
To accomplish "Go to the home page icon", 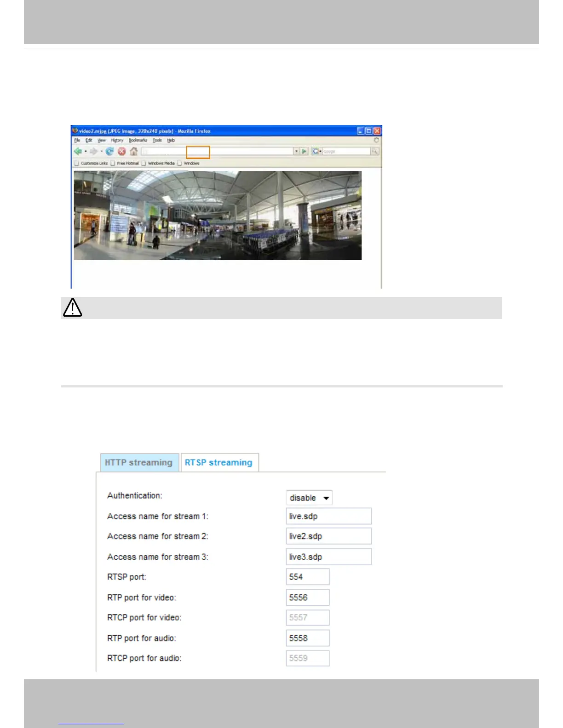I will point(133,151).
